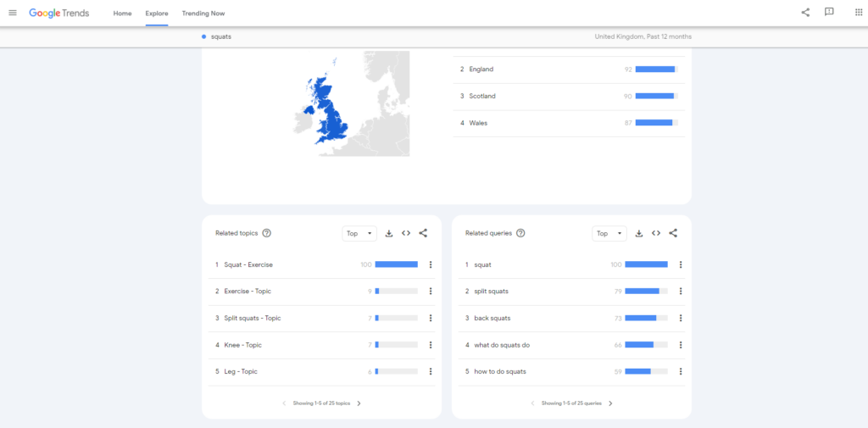Open the send feedback icon
This screenshot has width=868, height=428.
[829, 12]
